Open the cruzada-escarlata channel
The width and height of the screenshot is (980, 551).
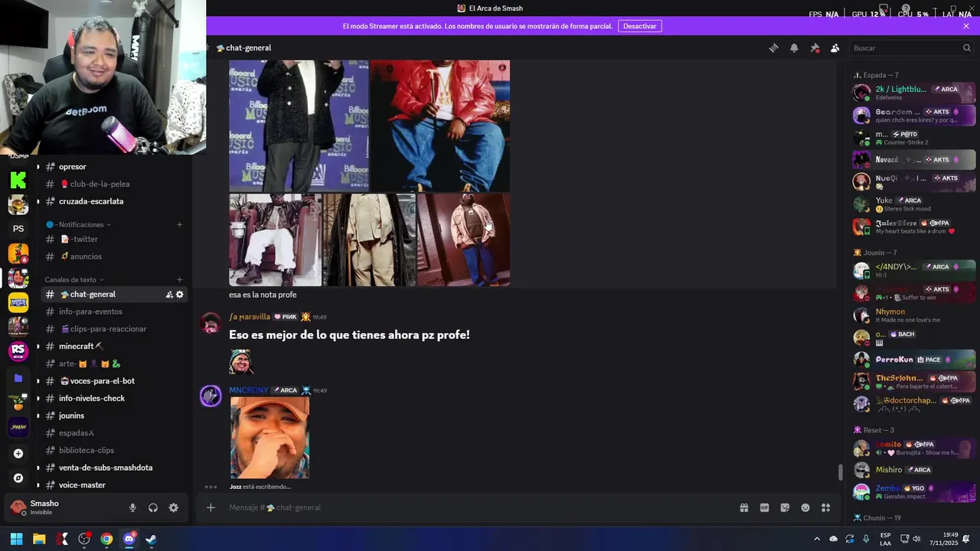(113, 201)
